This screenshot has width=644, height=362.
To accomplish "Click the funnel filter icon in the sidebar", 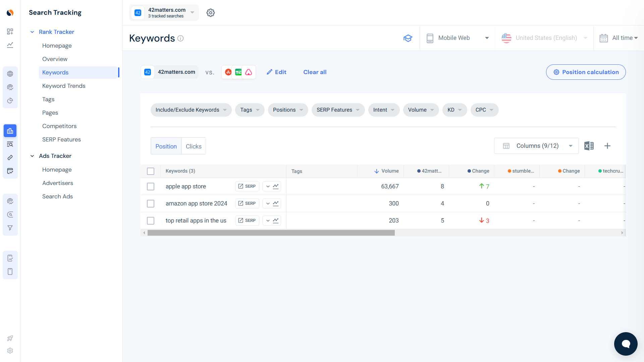I will click(10, 228).
